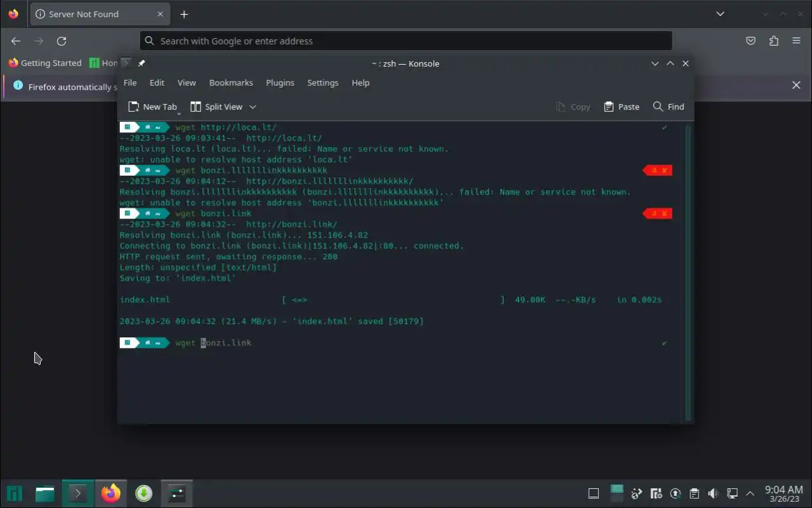Image resolution: width=812 pixels, height=508 pixels.
Task: Click the Firefox address search bar
Action: coord(406,41)
